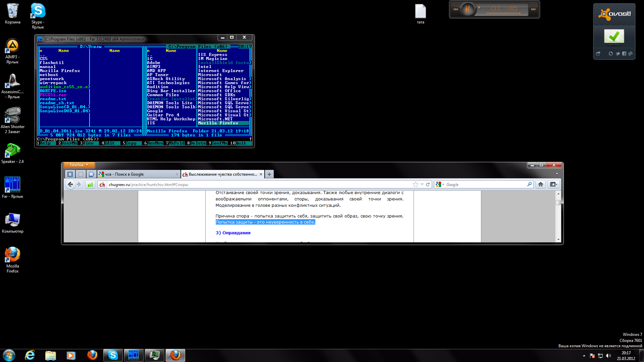Open the list all tabs dropdown arrow
Screen dimensions: 644x362
[557, 174]
